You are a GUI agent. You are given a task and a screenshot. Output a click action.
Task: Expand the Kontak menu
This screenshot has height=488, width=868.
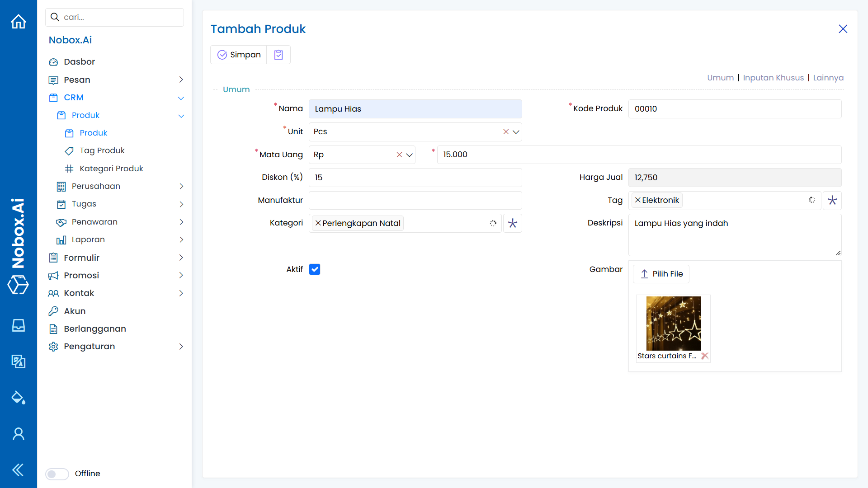181,293
